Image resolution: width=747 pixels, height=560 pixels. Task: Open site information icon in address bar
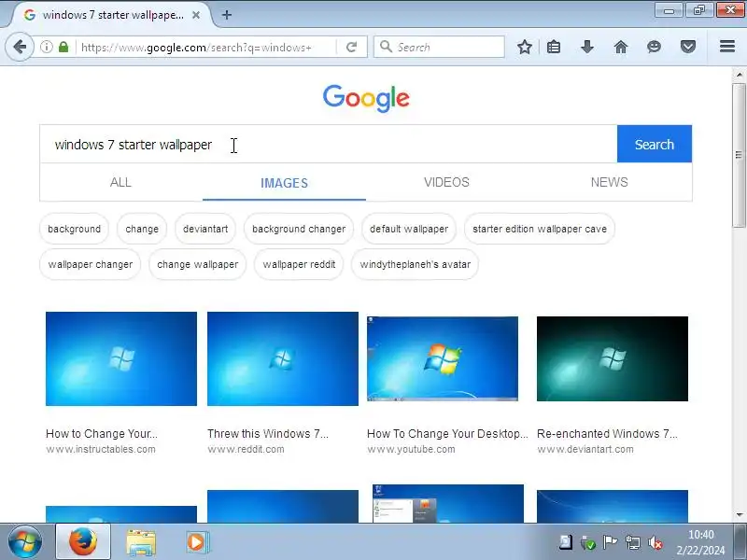(x=46, y=47)
